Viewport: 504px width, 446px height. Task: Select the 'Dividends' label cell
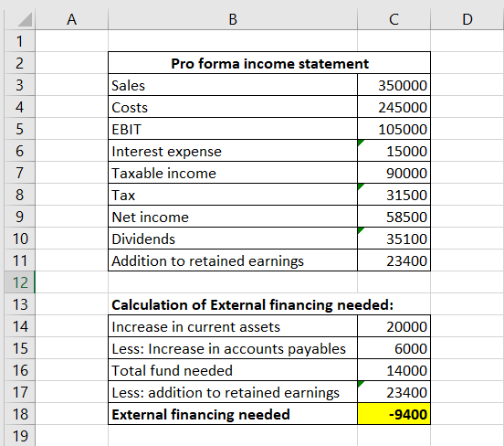(233, 239)
